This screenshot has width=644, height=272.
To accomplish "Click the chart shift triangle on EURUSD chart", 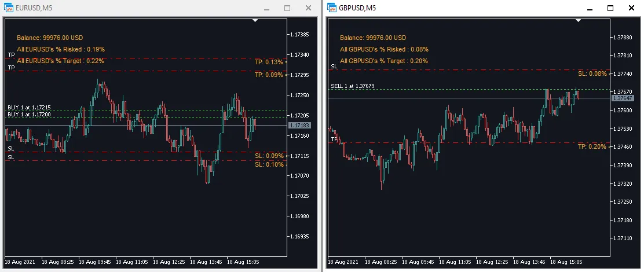I will (255, 20).
